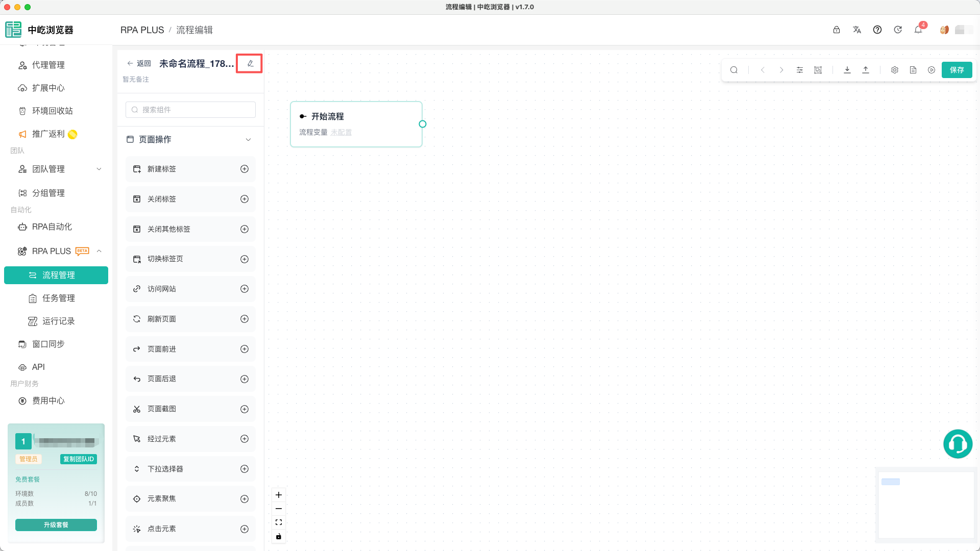Add the 访问网站 component with plus icon
The height and width of the screenshot is (551, 980).
[x=244, y=289]
